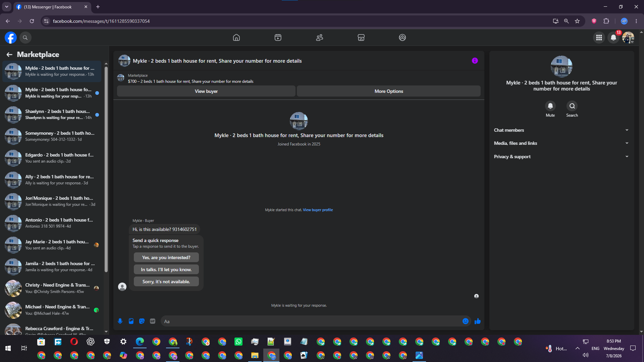Image resolution: width=644 pixels, height=362 pixels.
Task: Open the Marketplace storefront icon
Action: tap(361, 38)
